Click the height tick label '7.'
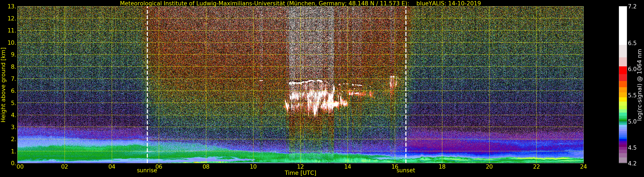The height and width of the screenshot is (177, 644). (14, 79)
